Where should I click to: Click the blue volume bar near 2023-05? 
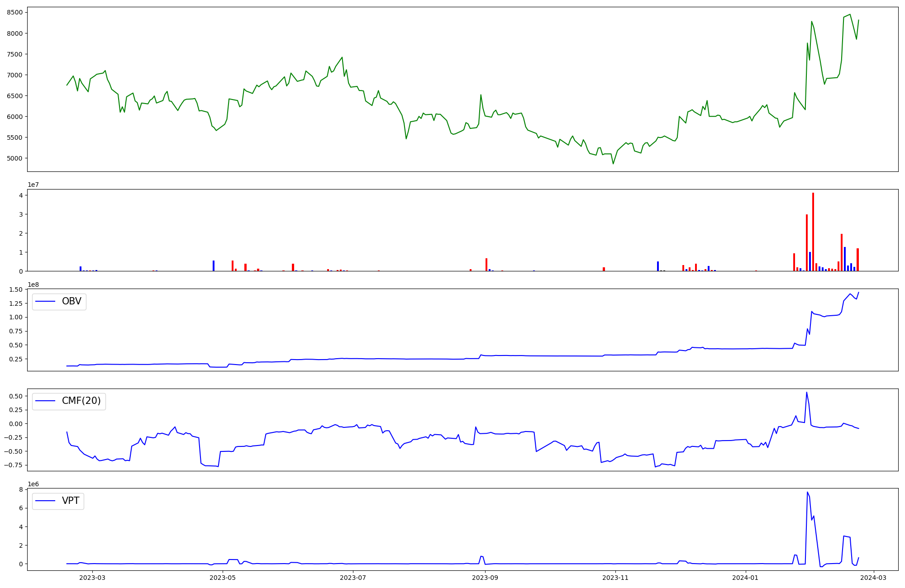[x=214, y=266]
